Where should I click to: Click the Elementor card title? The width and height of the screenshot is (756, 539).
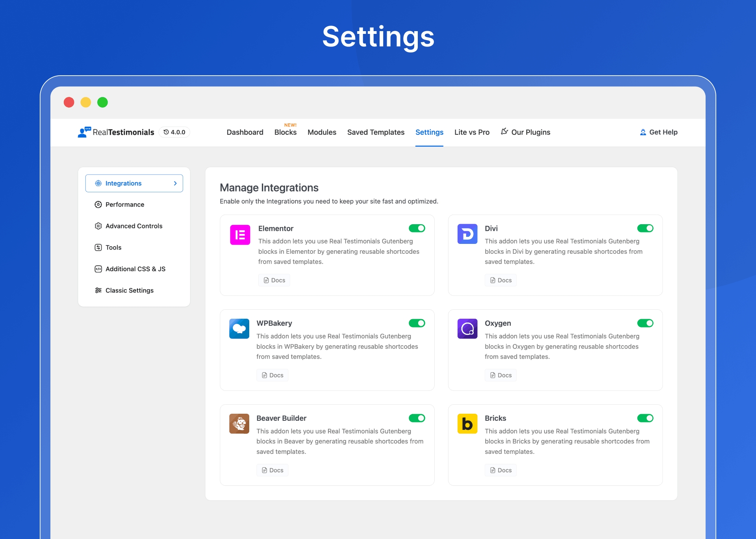[276, 229]
